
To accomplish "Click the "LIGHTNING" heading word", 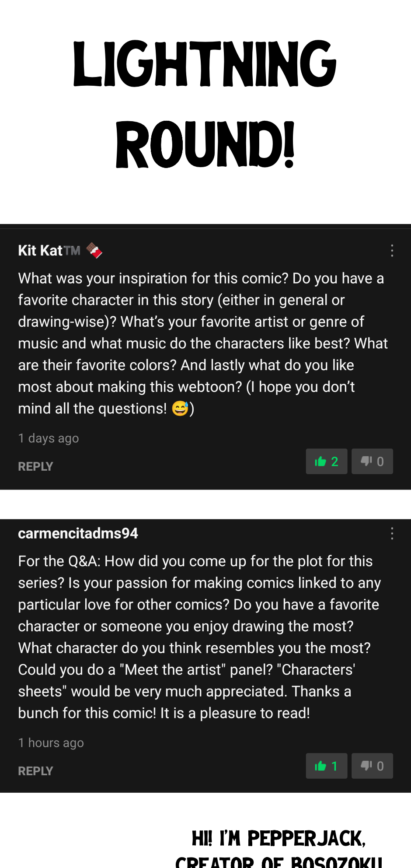I will click(205, 64).
